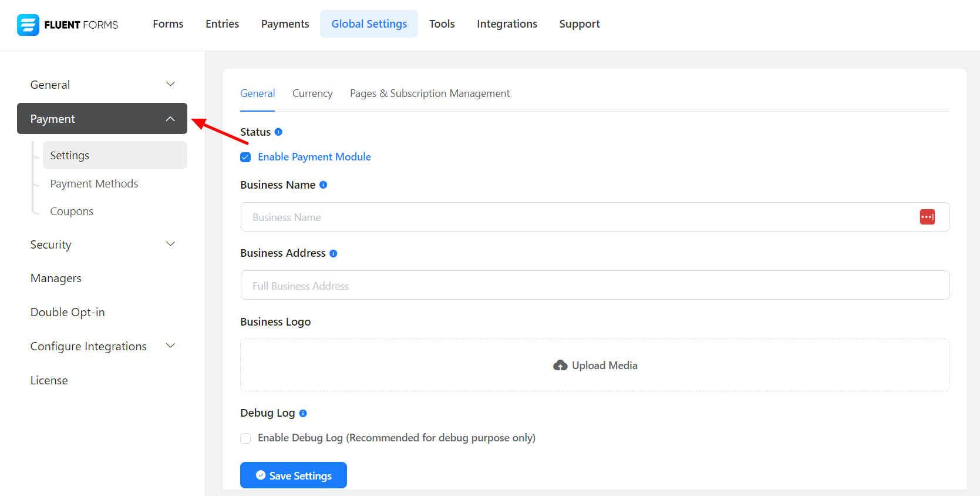The height and width of the screenshot is (496, 980).
Task: Go to Coupons in the sidebar
Action: point(72,212)
